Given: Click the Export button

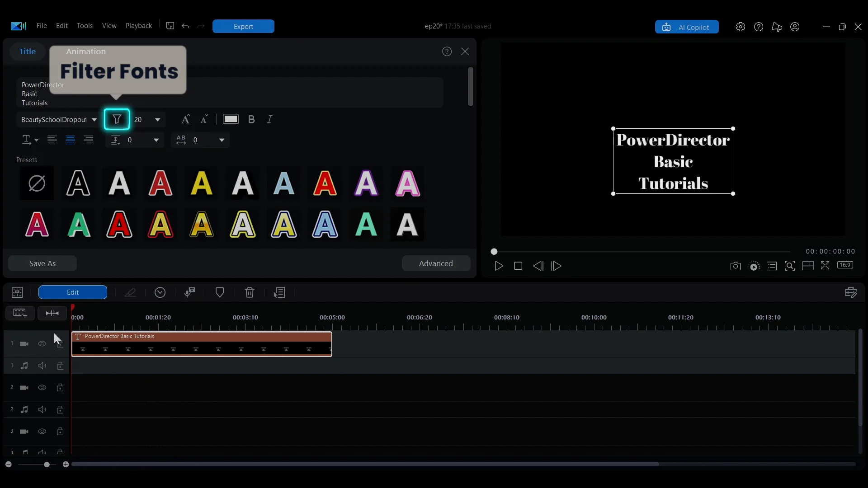Looking at the screenshot, I should [x=243, y=27].
